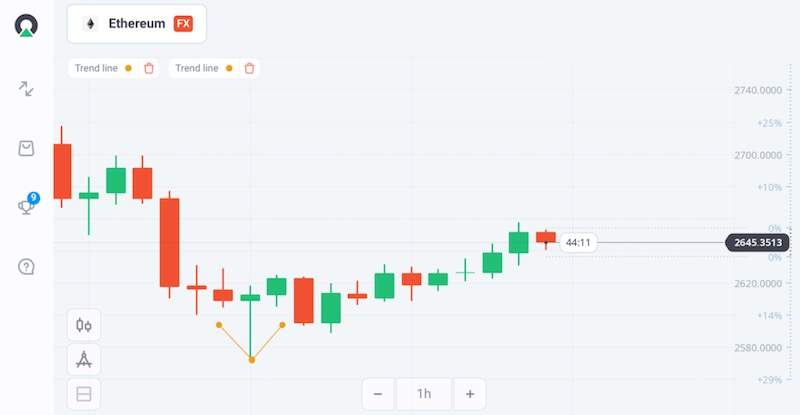Open the drawing tools compass icon
Viewport: 800px width, 415px height.
84,359
